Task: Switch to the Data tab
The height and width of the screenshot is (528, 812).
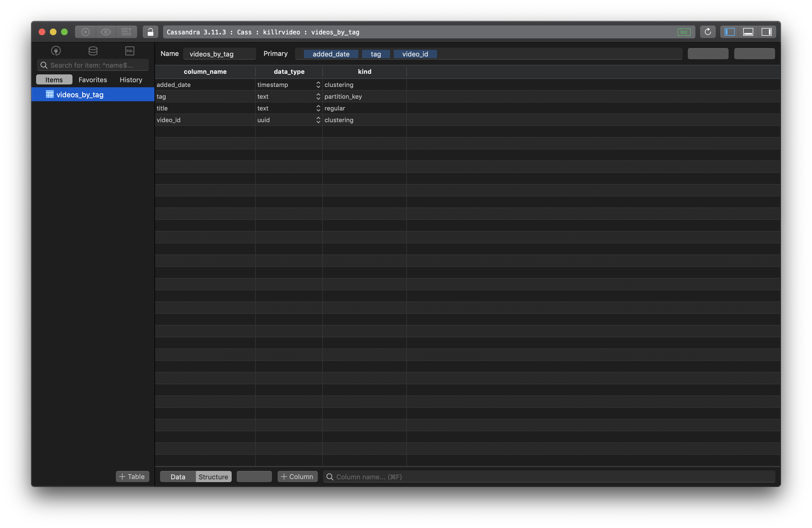Action: point(178,477)
